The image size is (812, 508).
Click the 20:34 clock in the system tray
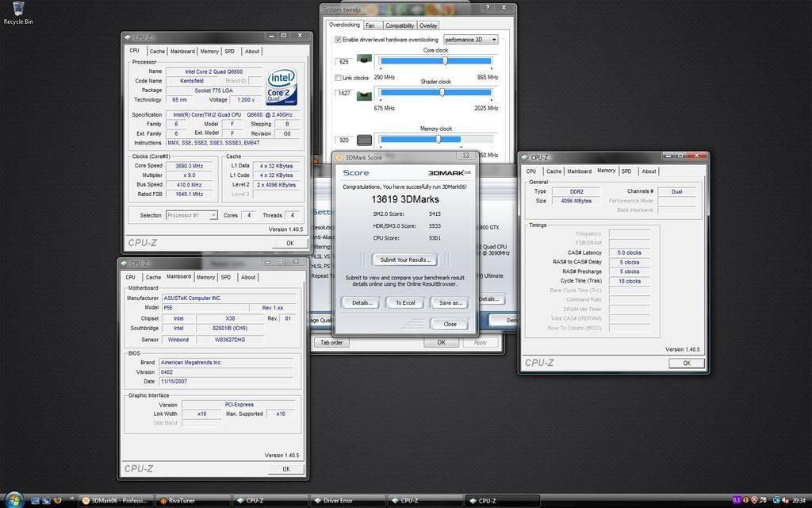(x=799, y=501)
